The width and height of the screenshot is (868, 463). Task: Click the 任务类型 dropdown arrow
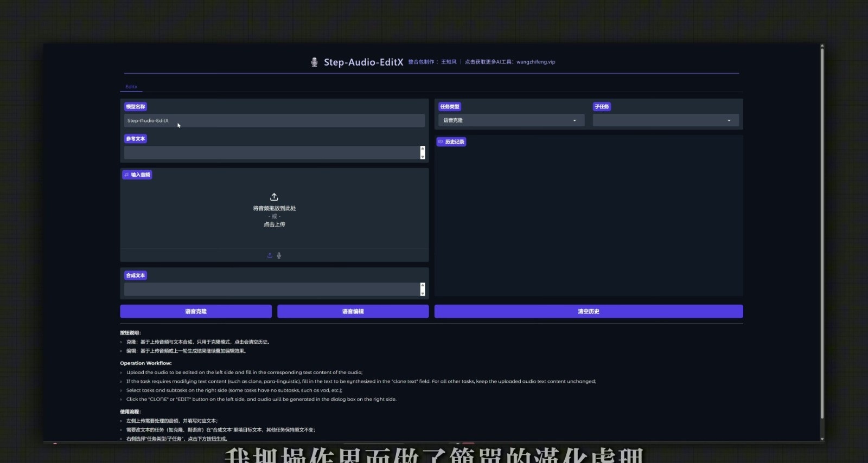[575, 120]
